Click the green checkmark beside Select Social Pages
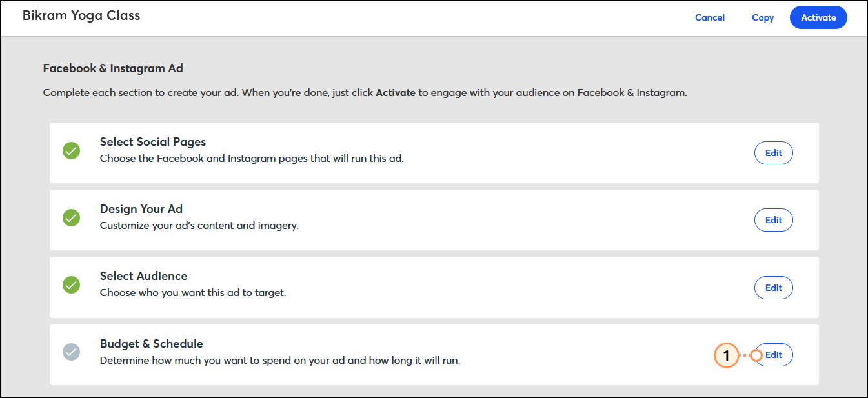This screenshot has height=398, width=868. 71,151
